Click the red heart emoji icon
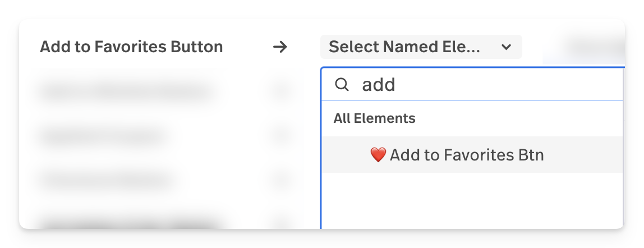The image size is (644, 248). tap(378, 155)
